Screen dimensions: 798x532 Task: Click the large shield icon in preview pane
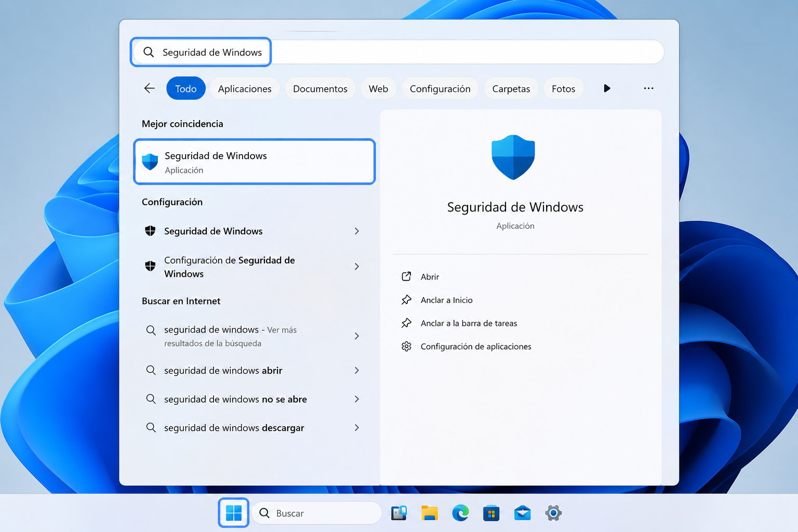pos(513,157)
